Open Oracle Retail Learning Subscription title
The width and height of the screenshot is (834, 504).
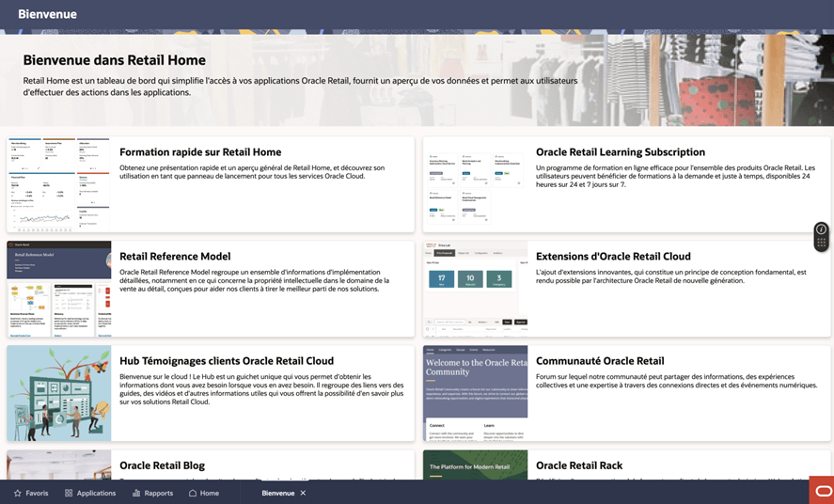pyautogui.click(x=621, y=152)
